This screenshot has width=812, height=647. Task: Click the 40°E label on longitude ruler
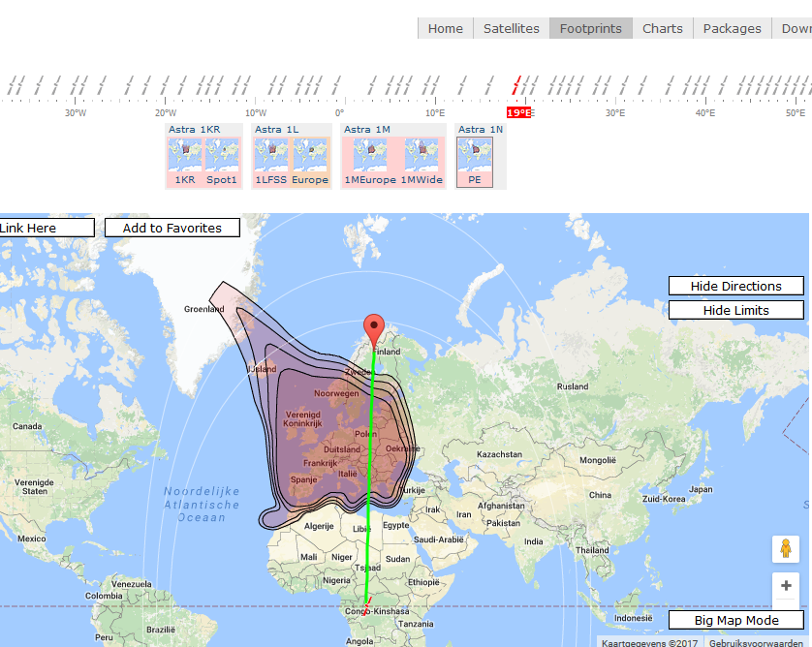705,112
